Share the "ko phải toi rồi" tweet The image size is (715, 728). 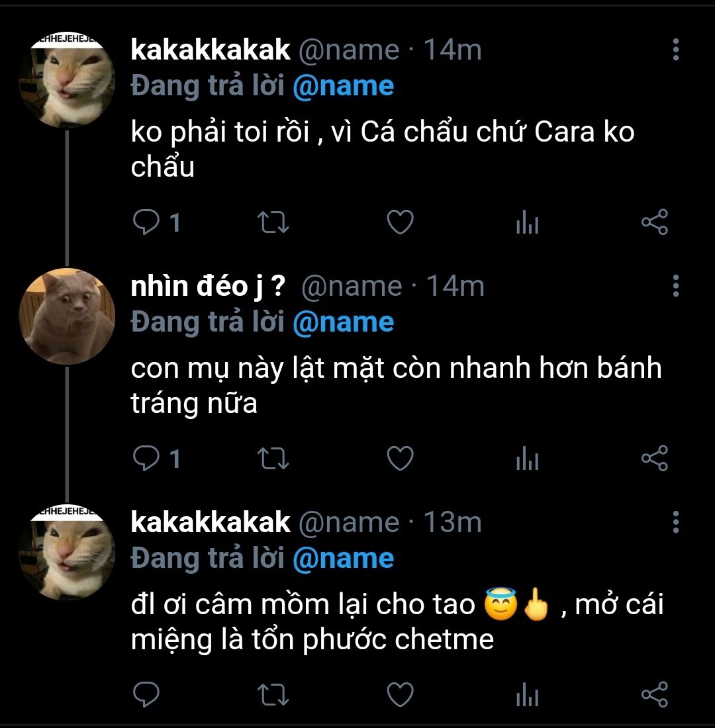655,223
